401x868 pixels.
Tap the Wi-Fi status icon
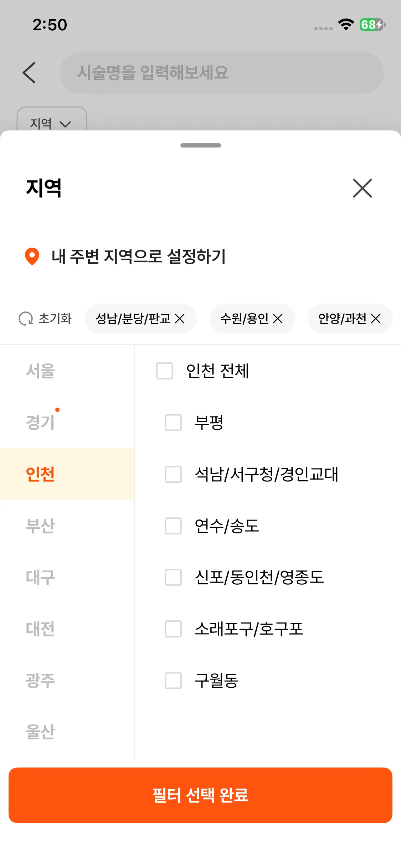(x=345, y=25)
